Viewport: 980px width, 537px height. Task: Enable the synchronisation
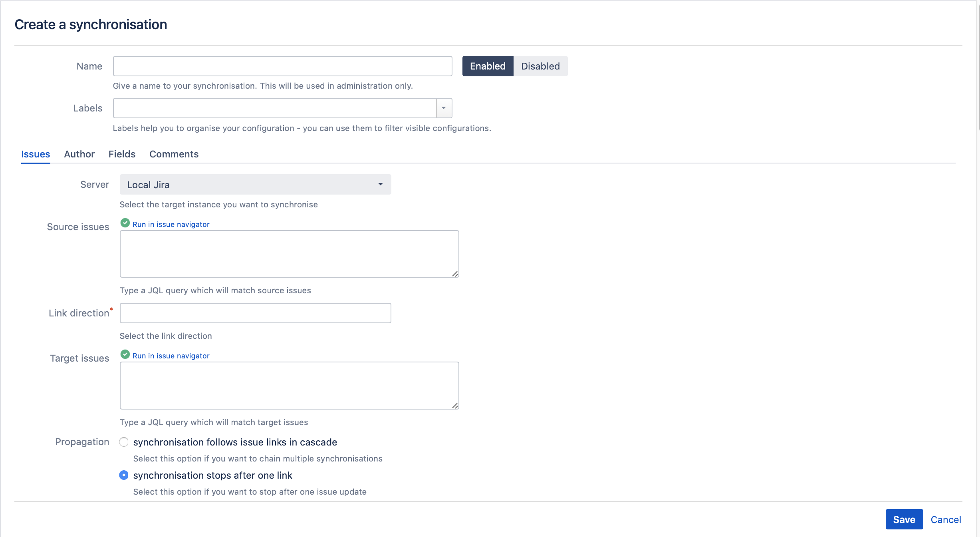pyautogui.click(x=488, y=66)
